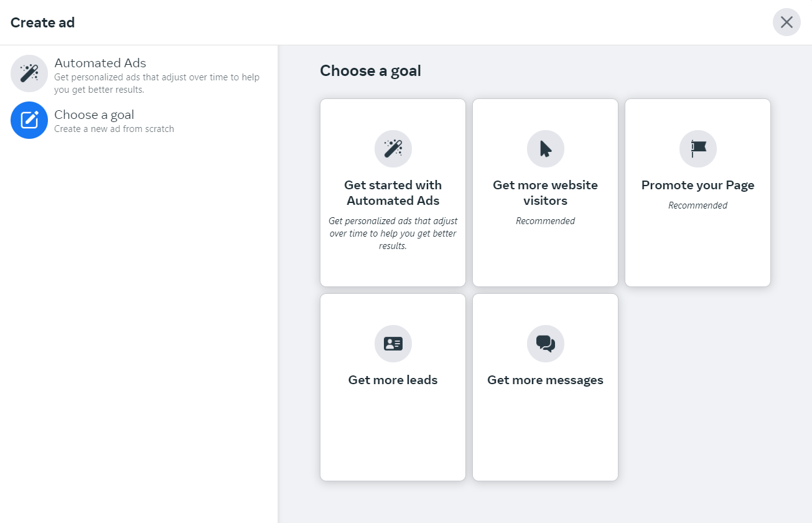Select the Choose a goal sidebar label
The width and height of the screenshot is (812, 523).
[94, 115]
